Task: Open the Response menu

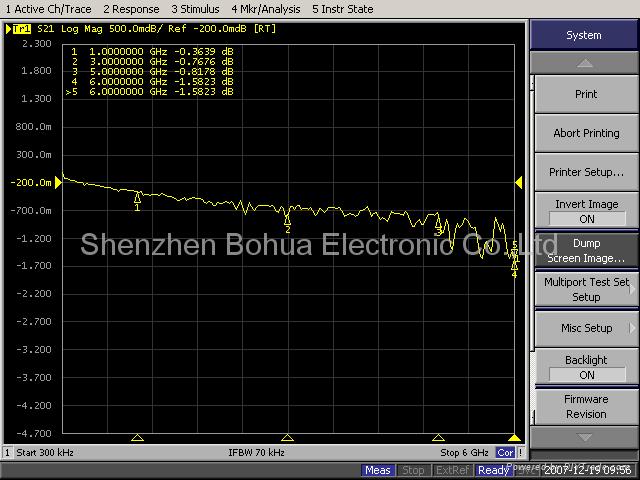Action: pyautogui.click(x=133, y=9)
